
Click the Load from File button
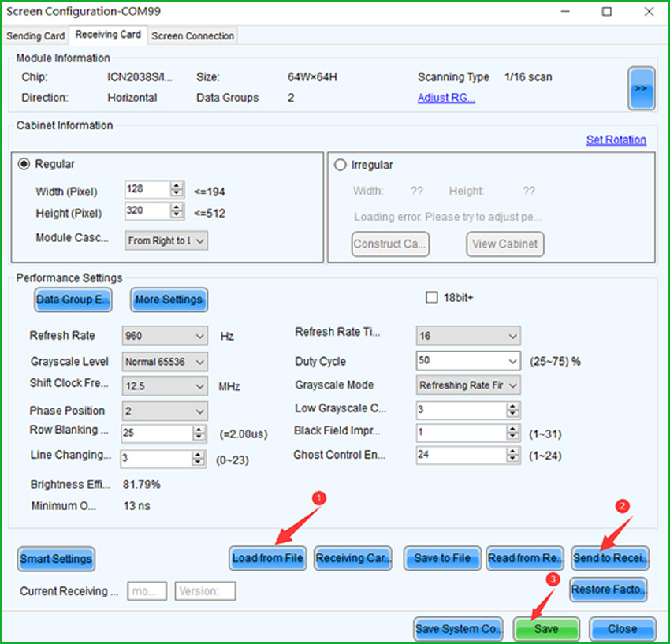(267, 558)
